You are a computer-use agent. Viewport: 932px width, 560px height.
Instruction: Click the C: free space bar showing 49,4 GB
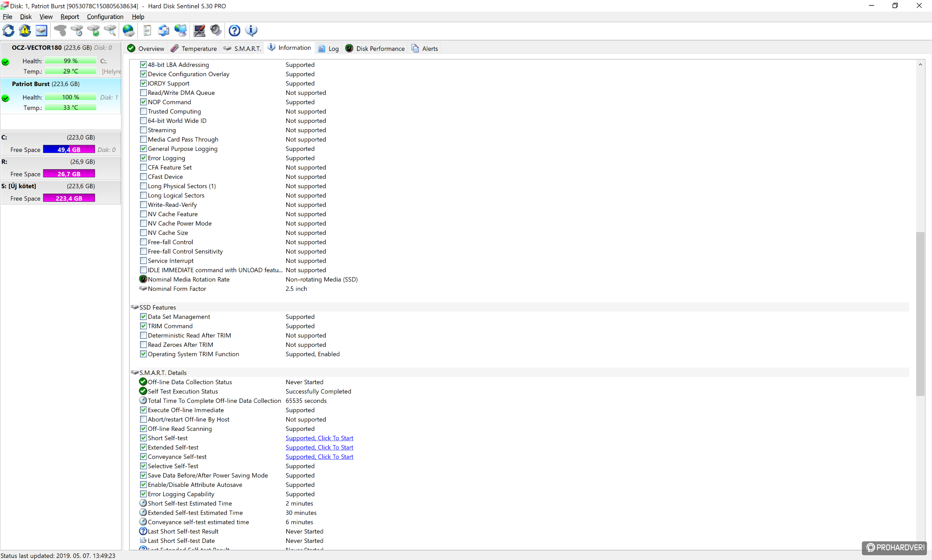click(69, 149)
